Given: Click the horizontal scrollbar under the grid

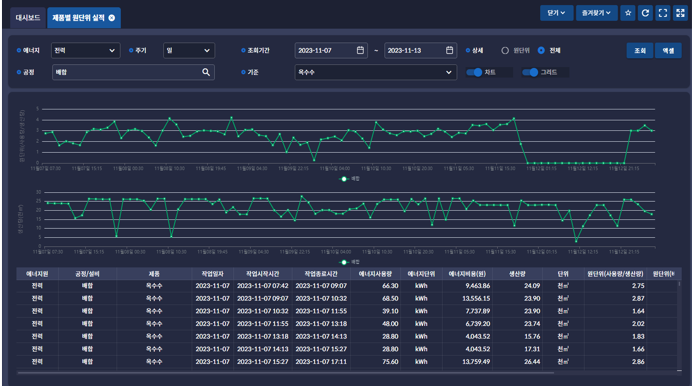Looking at the screenshot, I should click(286, 373).
